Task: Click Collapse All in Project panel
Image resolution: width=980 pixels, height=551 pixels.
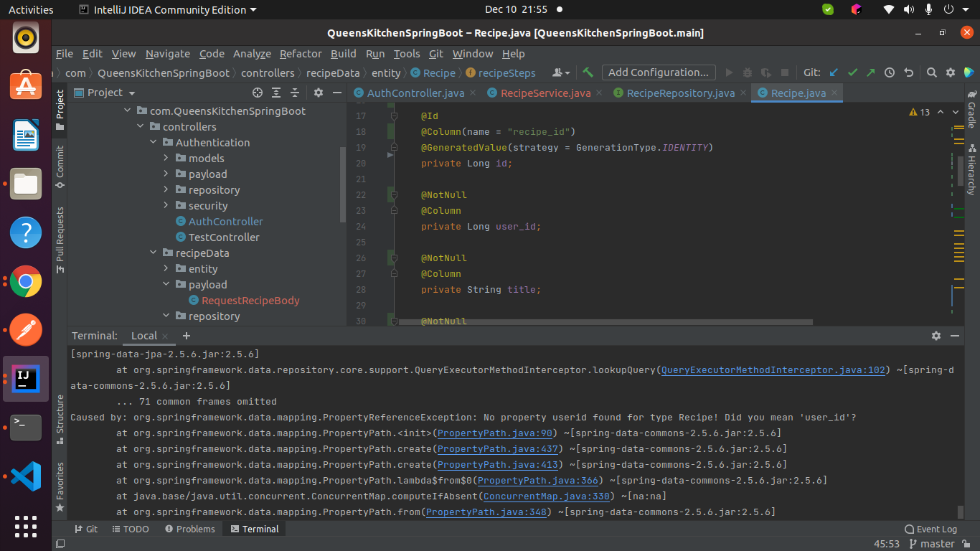Action: [295, 93]
